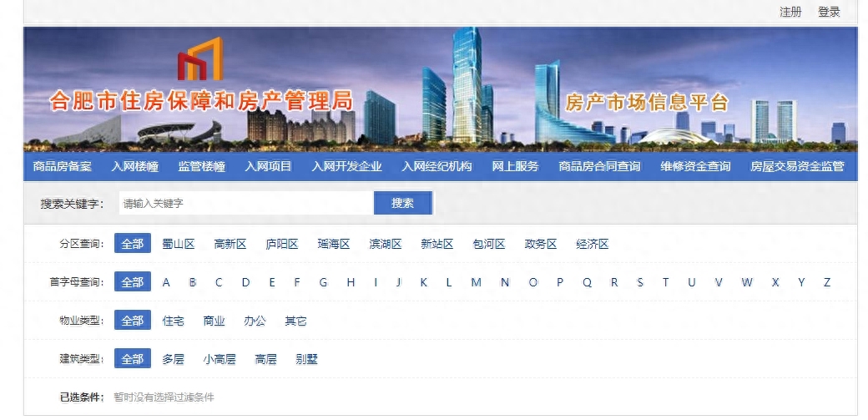
Task: Filter by first letter H
Action: (351, 282)
